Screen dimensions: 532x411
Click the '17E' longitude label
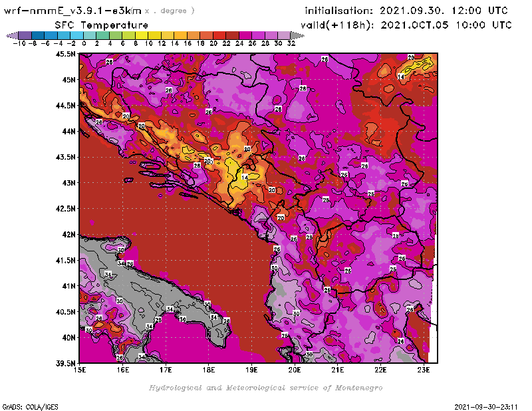pyautogui.click(x=166, y=370)
